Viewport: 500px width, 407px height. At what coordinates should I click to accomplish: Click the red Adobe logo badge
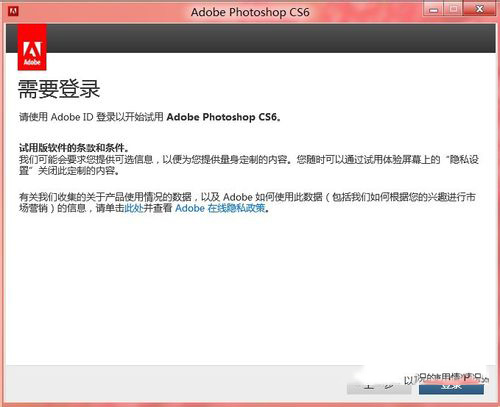[x=32, y=47]
